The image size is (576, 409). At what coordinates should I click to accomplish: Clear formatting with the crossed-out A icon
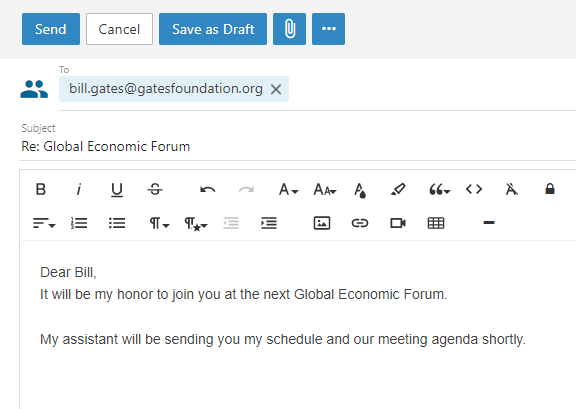coord(511,189)
